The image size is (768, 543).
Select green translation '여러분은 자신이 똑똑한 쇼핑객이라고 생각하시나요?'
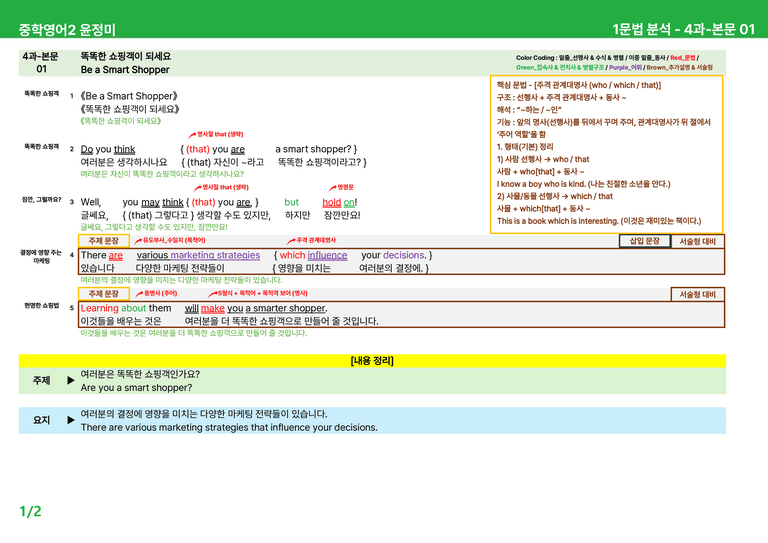coord(162,174)
